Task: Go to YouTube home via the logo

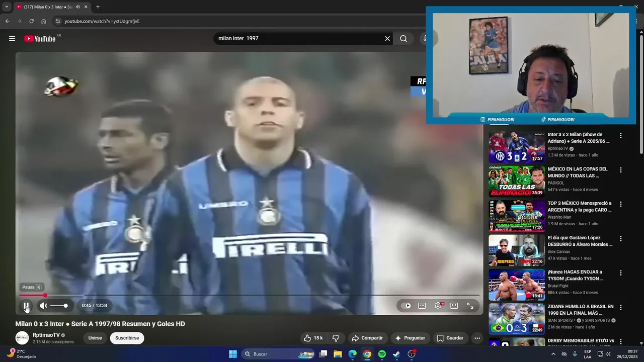Action: click(40, 39)
